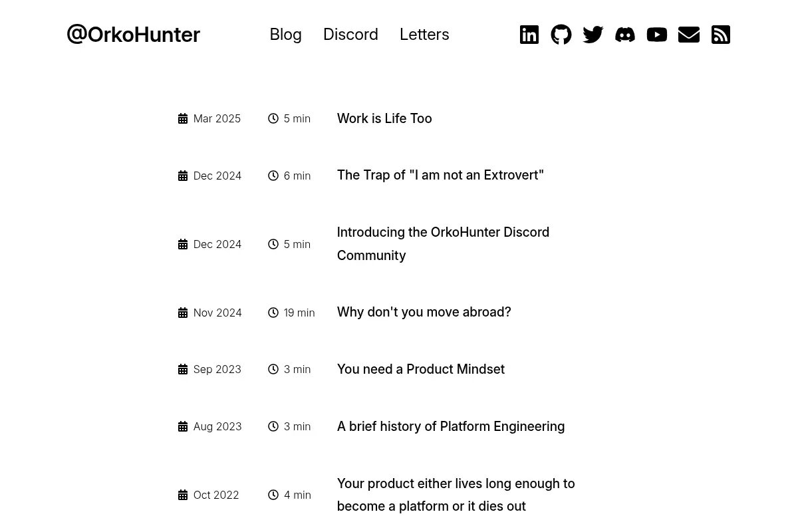Open the RSS feed icon
The image size is (798, 532).
[721, 35]
